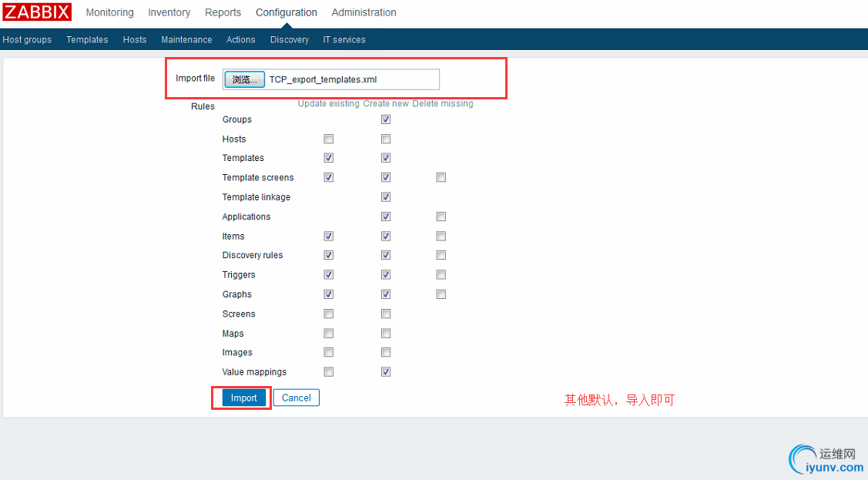Uncheck Discovery rules update existing checkbox
Screen dimensions: 868x480
329,255
